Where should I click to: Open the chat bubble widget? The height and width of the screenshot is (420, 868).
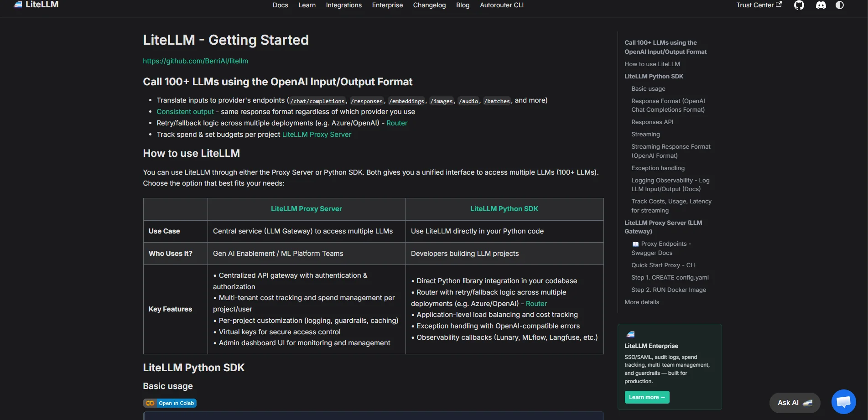point(843,402)
